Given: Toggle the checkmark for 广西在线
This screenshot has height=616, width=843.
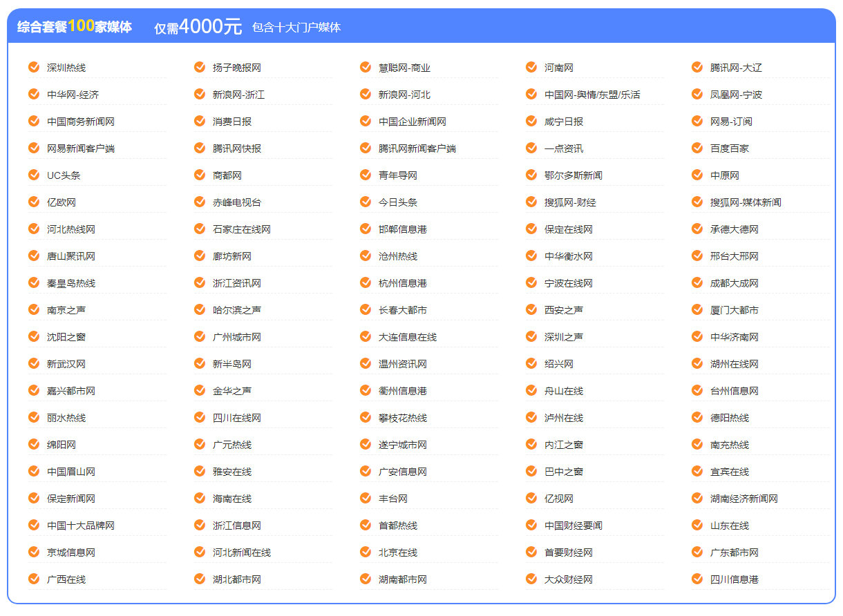Looking at the screenshot, I should click(x=33, y=579).
